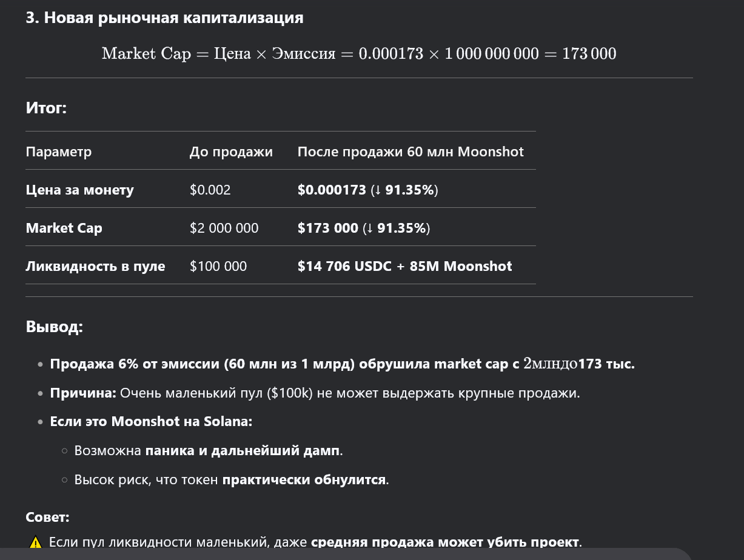
Task: Click the "После продажи 60 млн Moonshot" header
Action: click(x=410, y=152)
